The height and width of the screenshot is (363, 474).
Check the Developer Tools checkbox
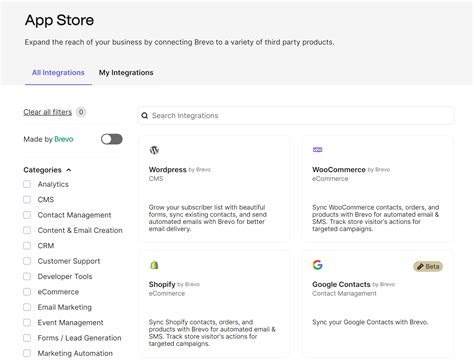[x=27, y=276]
